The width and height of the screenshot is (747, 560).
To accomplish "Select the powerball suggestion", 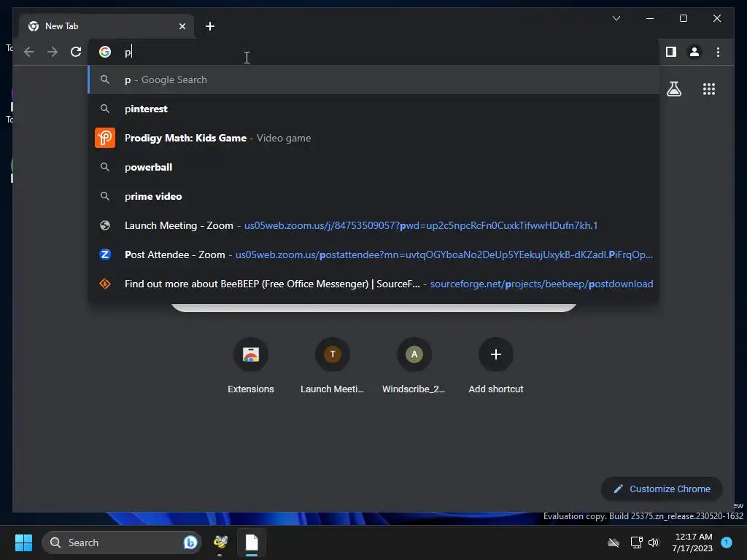I will click(x=373, y=167).
